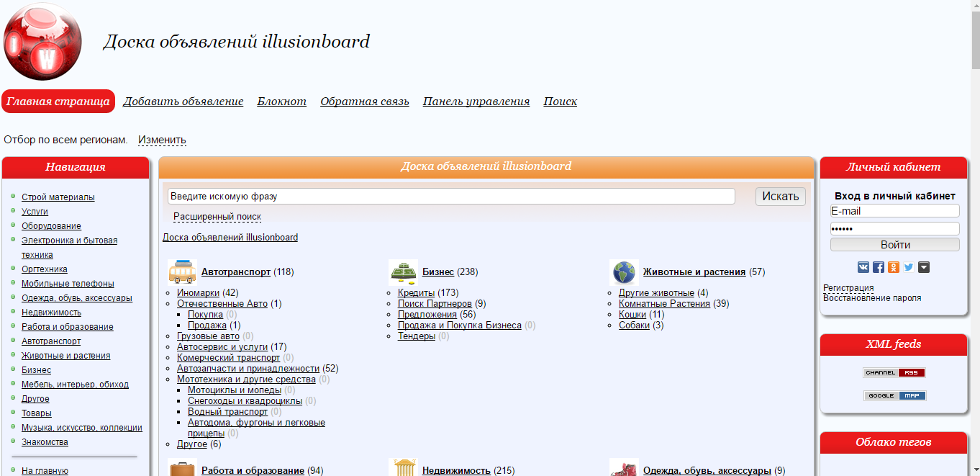Click inside the search phrase field
This screenshot has width=980, height=476.
[x=451, y=195]
